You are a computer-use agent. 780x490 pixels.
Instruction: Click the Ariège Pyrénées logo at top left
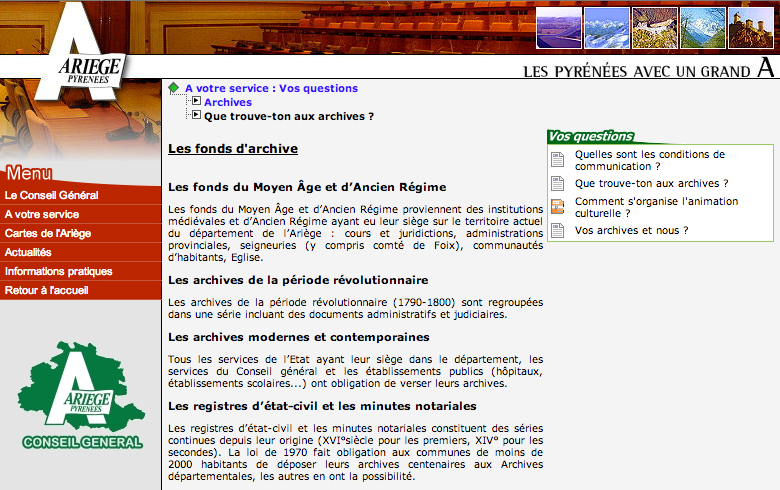pyautogui.click(x=82, y=50)
